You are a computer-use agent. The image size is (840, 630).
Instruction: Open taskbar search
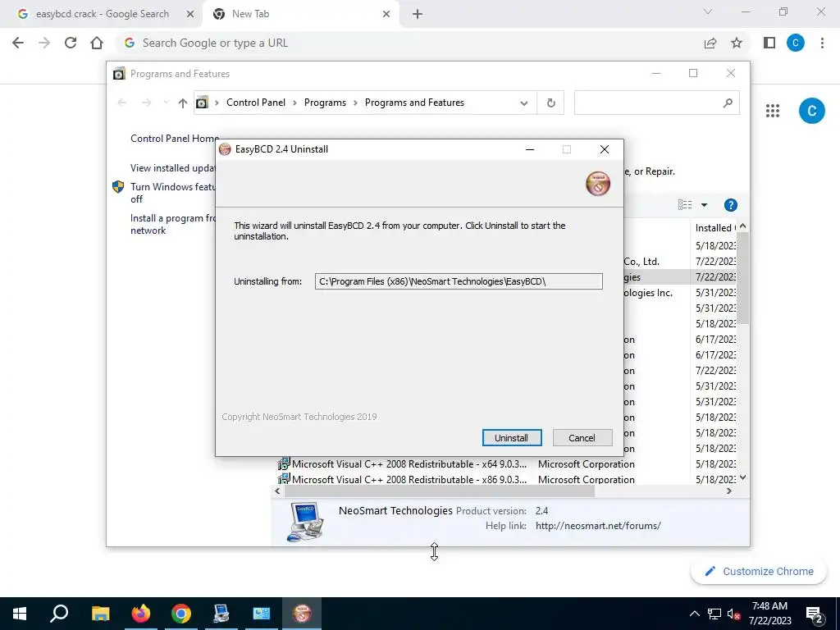pos(59,614)
